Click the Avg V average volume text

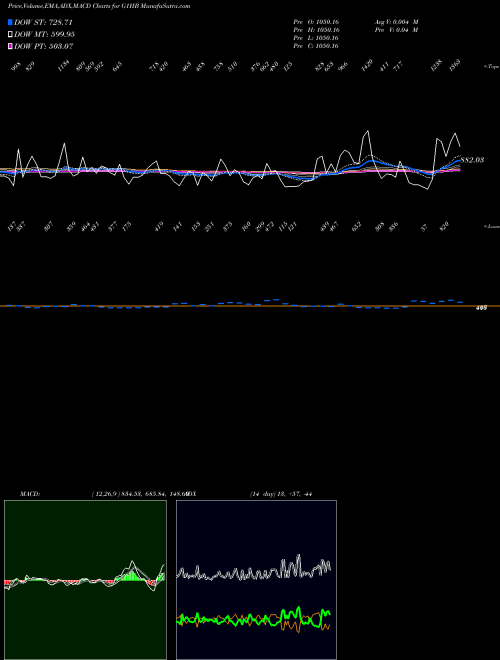(x=396, y=22)
